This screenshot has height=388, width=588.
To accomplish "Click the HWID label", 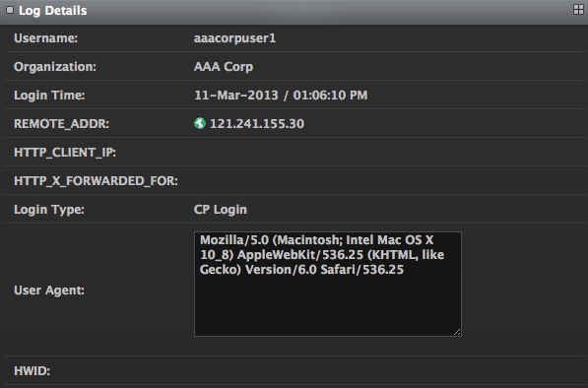I will [x=32, y=371].
